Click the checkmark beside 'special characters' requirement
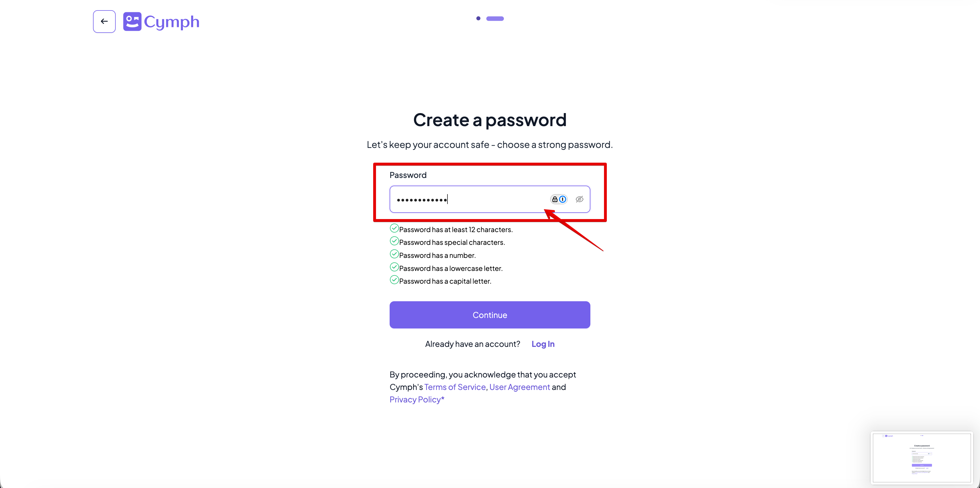980x488 pixels. coord(394,241)
